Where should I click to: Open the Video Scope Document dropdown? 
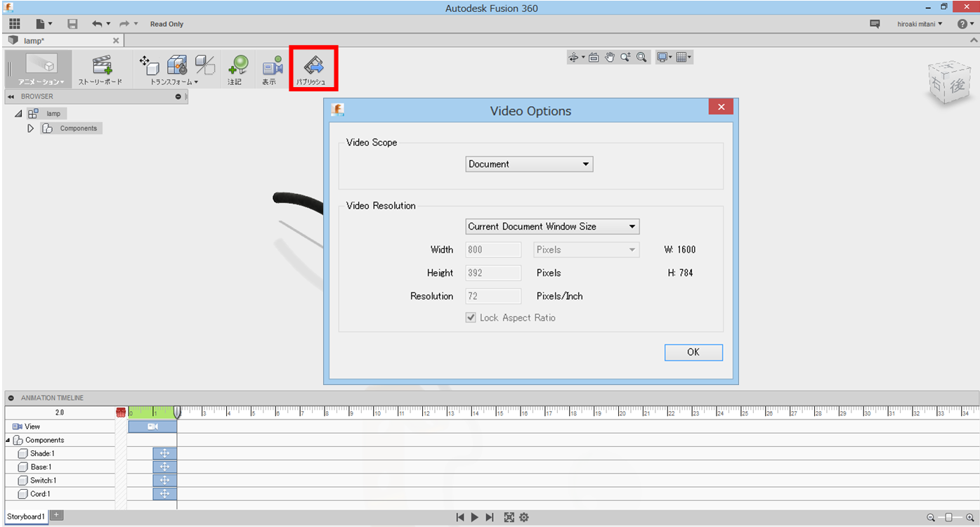529,164
